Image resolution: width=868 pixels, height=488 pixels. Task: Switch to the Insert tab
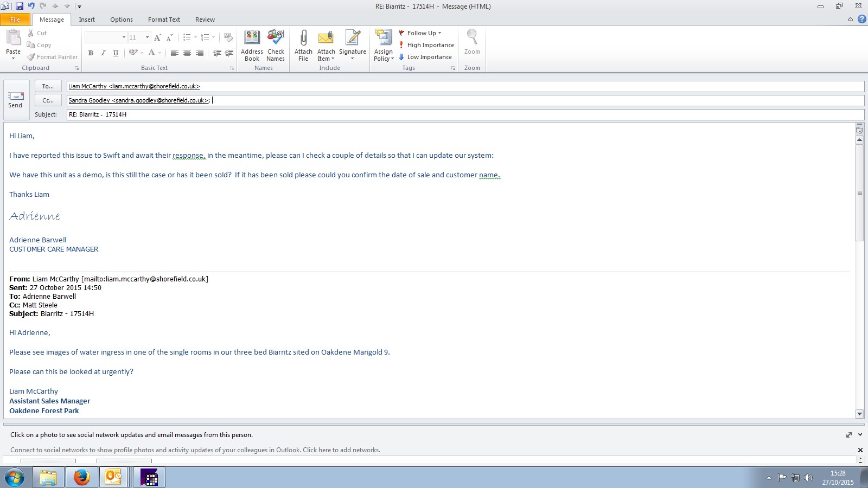pyautogui.click(x=87, y=20)
